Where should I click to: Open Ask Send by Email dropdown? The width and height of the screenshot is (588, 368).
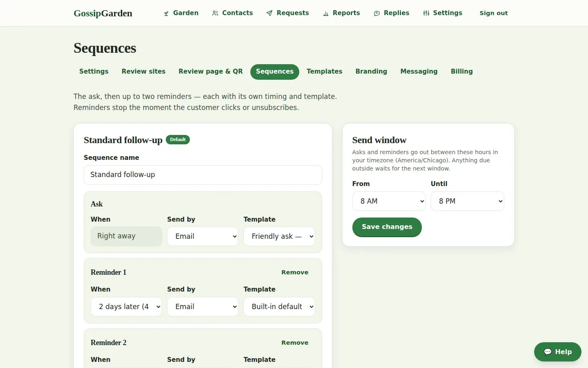(x=203, y=236)
